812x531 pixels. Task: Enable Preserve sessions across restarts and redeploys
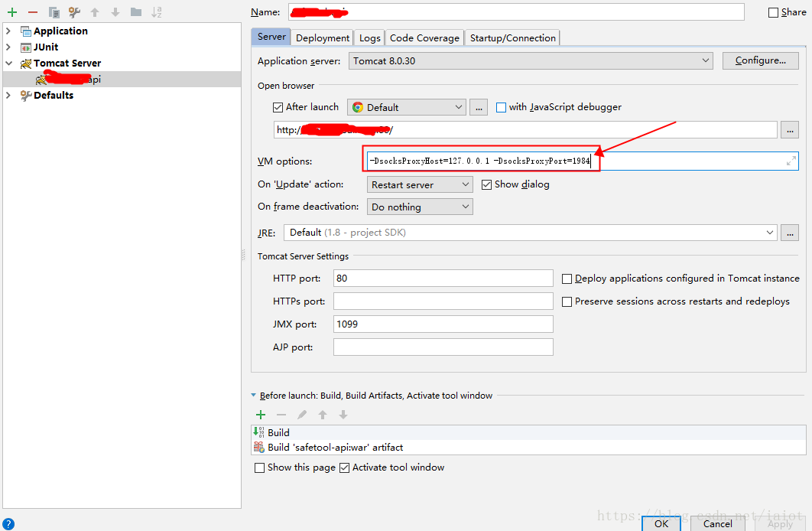(567, 301)
